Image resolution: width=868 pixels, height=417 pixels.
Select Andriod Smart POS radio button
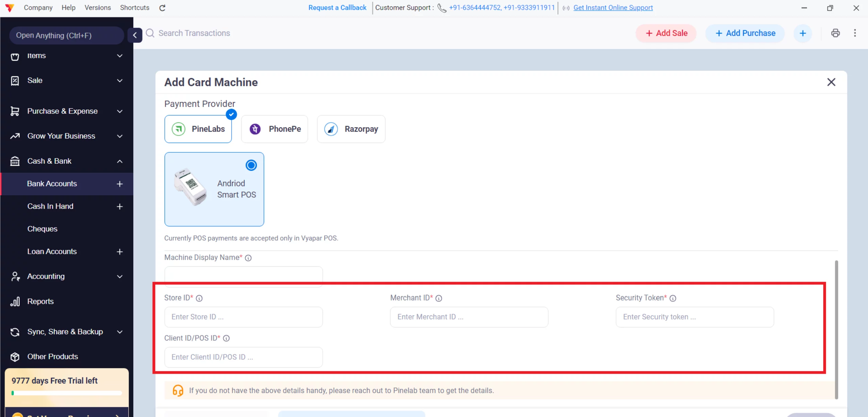pos(251,165)
